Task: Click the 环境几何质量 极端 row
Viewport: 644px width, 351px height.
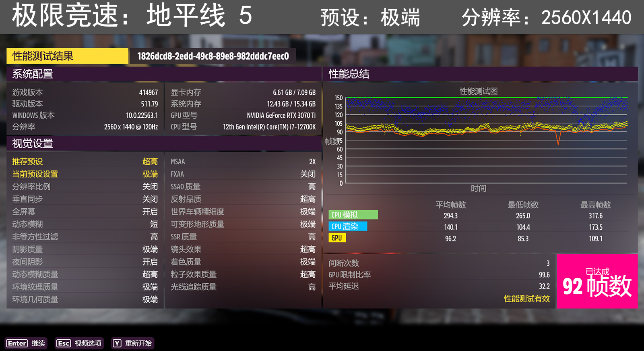Action: click(x=85, y=299)
